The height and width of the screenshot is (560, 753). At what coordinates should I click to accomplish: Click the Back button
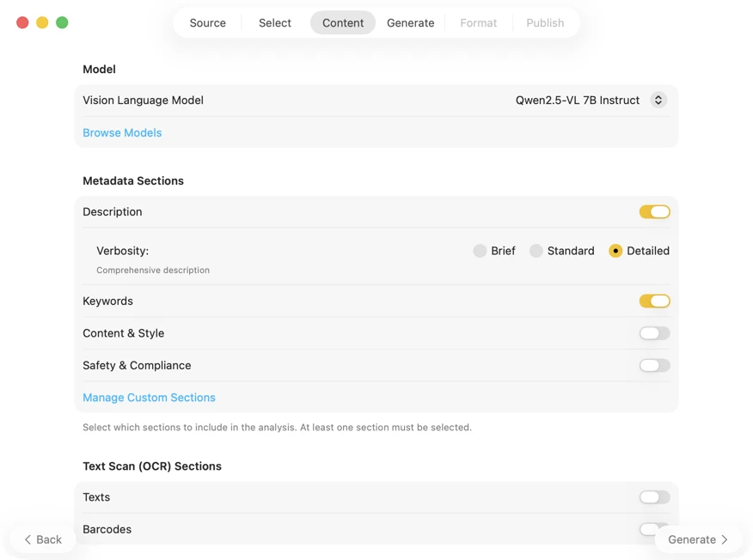tap(41, 539)
